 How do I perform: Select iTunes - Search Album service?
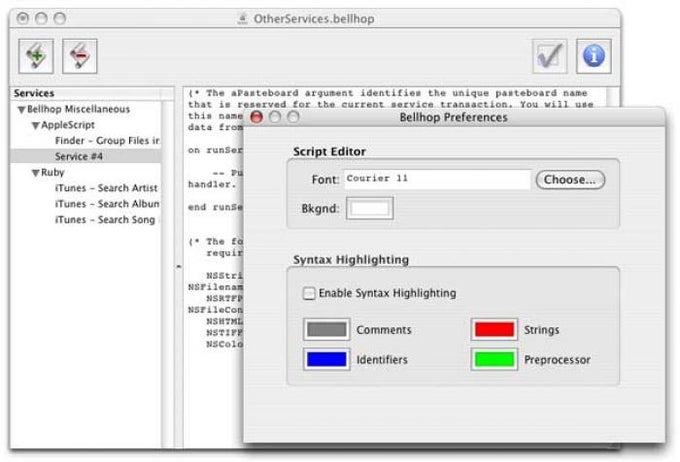point(86,204)
